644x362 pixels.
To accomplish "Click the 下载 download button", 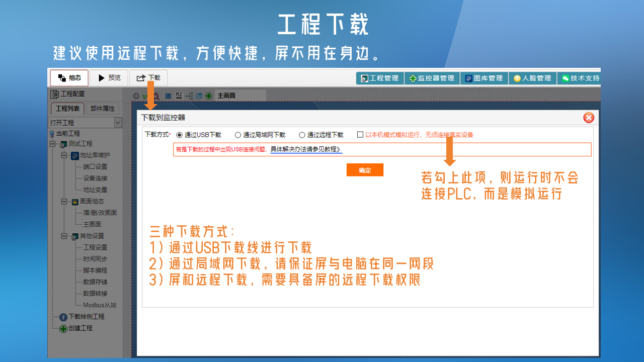I will coord(148,78).
